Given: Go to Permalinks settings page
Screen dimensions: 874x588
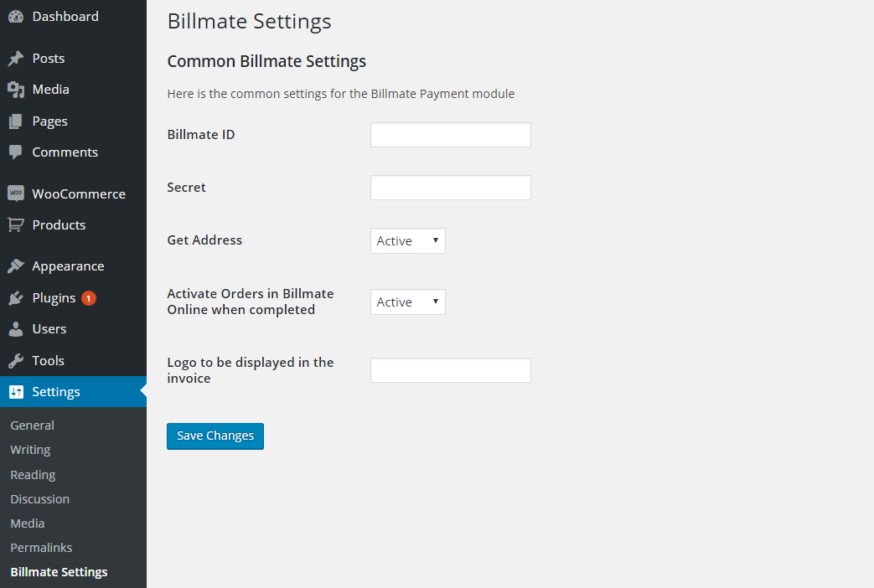Looking at the screenshot, I should [41, 548].
